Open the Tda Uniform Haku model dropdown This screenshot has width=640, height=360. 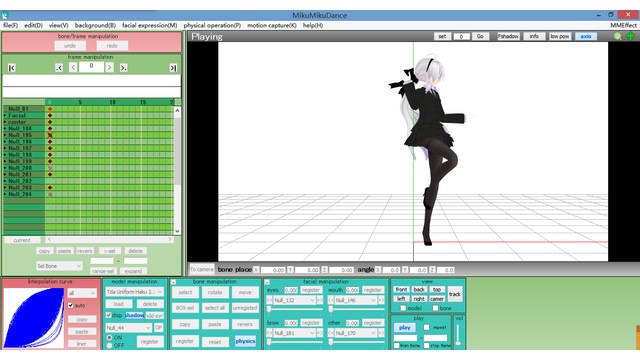coord(135,292)
